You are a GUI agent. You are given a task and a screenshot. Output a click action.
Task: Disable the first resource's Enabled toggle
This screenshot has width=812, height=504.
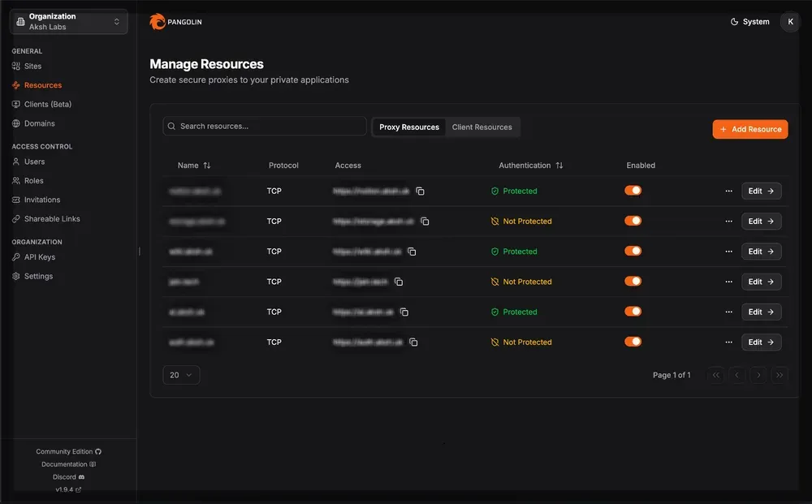[633, 191]
